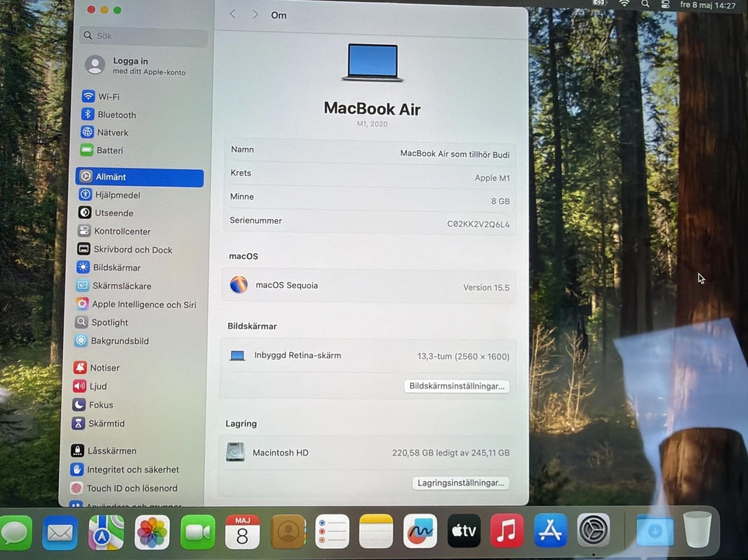748x560 pixels.
Task: Click Version 15.5 text
Action: click(486, 287)
